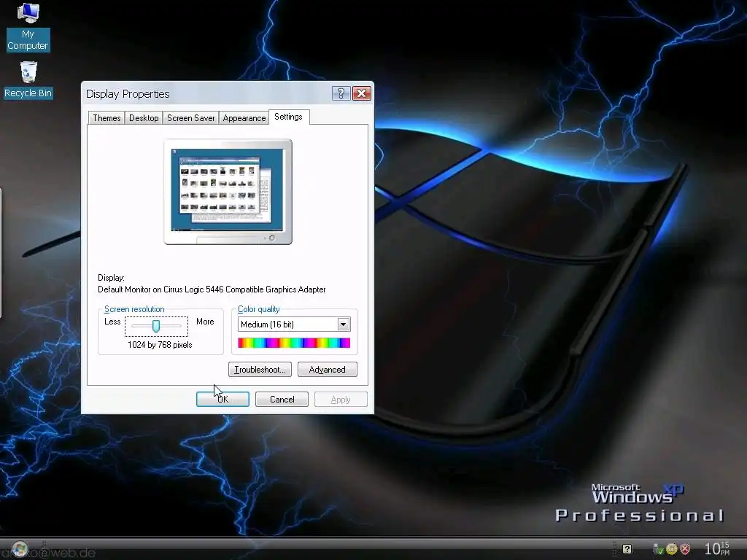Click the Start orb on the taskbar
This screenshot has height=560, width=747.
(20, 549)
